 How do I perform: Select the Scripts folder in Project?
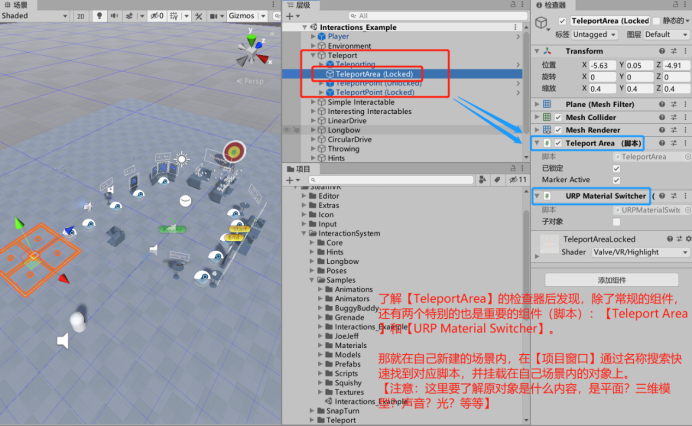click(346, 373)
